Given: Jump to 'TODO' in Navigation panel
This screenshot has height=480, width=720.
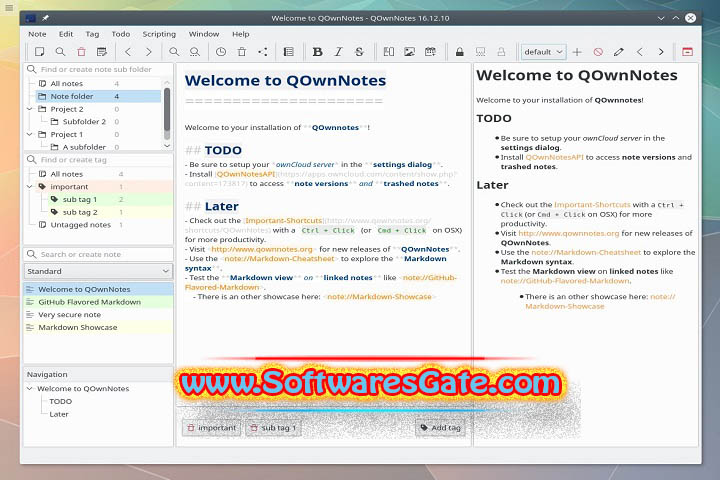Looking at the screenshot, I should (x=61, y=401).
